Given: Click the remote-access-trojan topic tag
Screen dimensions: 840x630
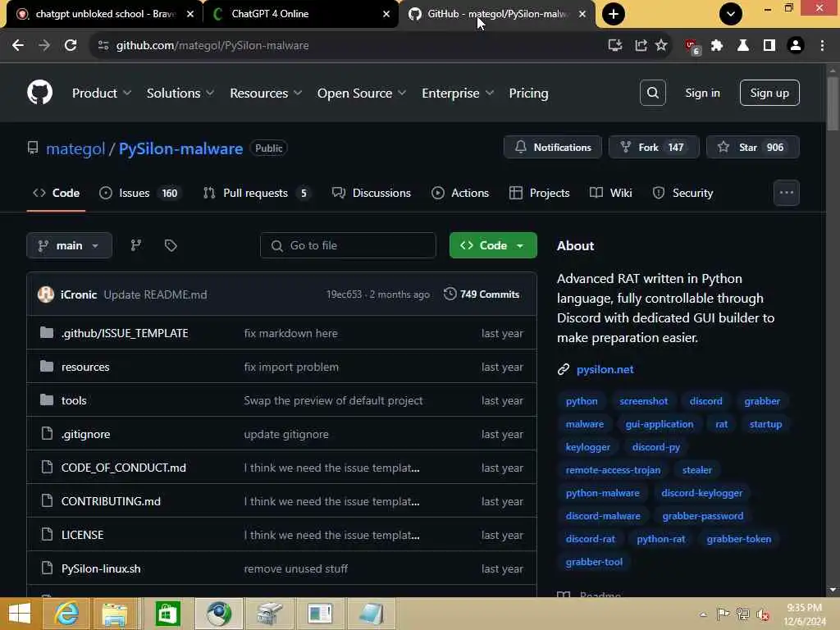Looking at the screenshot, I should tap(613, 470).
